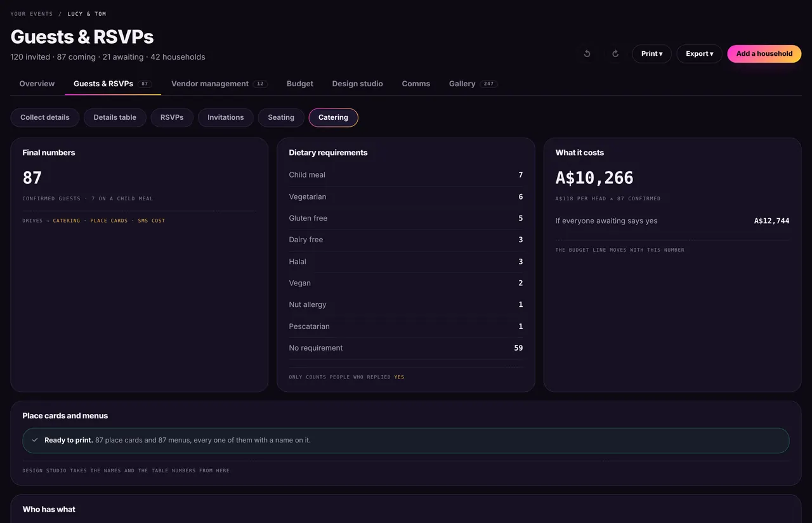Select the Comms tab

point(416,84)
